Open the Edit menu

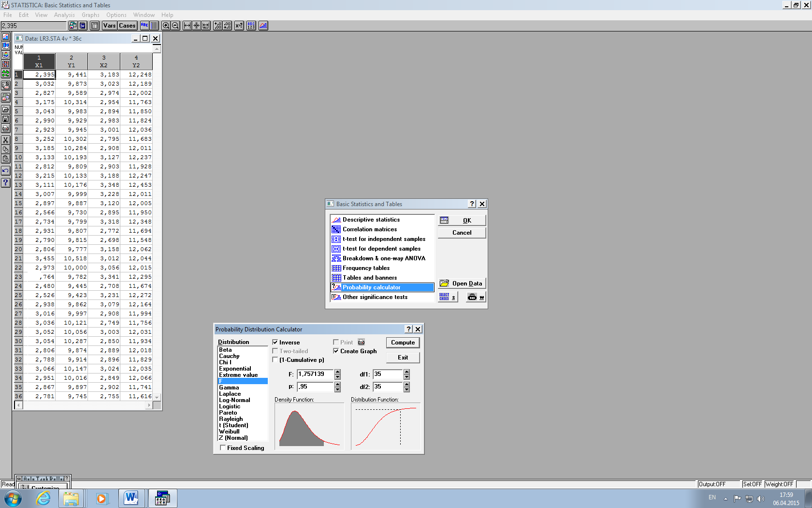coord(24,15)
